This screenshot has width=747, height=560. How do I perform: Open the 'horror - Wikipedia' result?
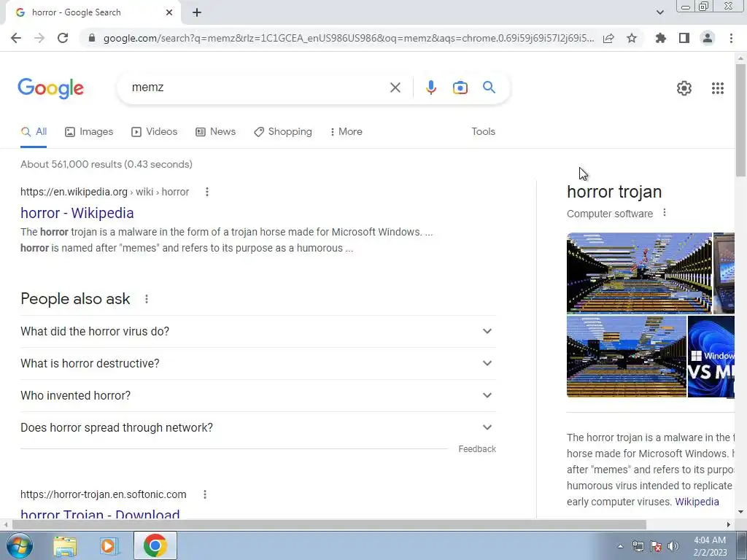tap(77, 213)
